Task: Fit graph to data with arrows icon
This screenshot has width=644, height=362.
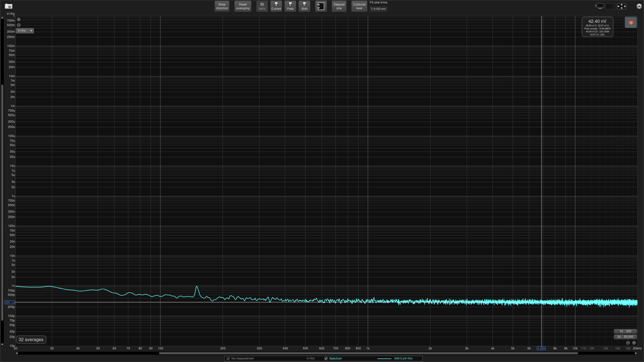Action: point(621,6)
